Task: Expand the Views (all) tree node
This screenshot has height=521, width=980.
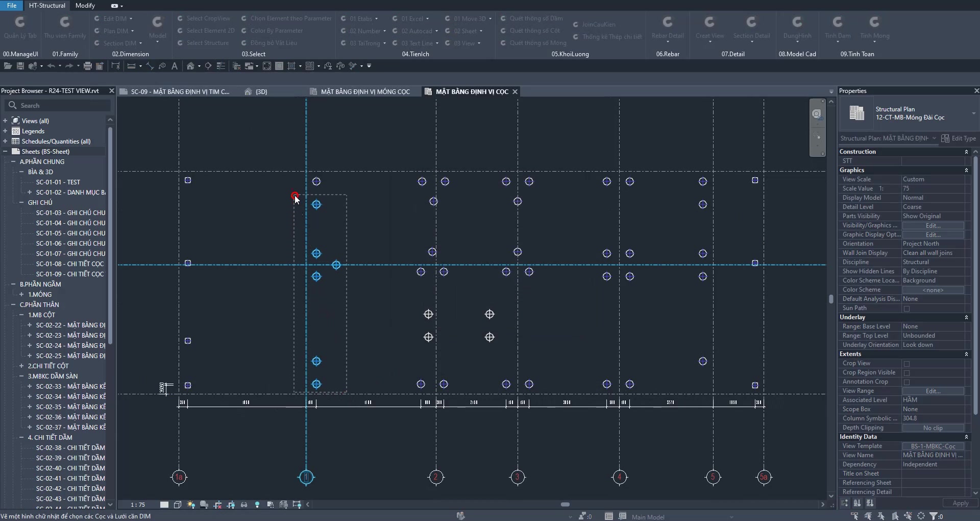Action: point(5,121)
